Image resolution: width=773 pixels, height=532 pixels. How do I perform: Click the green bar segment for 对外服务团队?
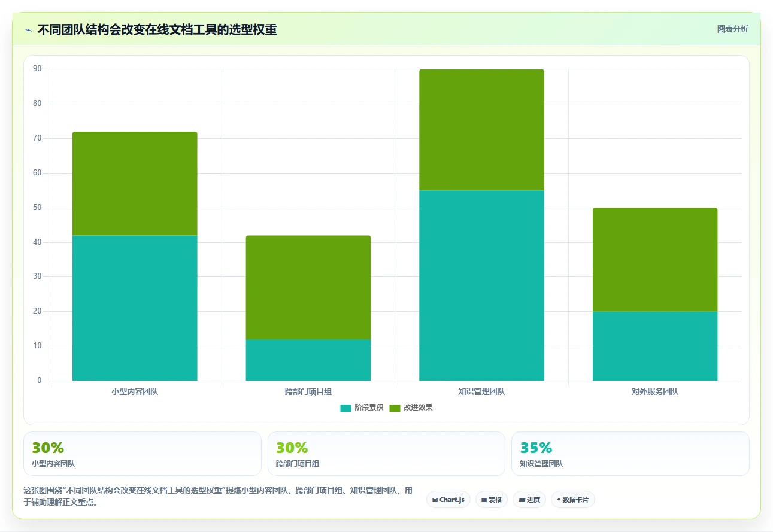pyautogui.click(x=655, y=260)
